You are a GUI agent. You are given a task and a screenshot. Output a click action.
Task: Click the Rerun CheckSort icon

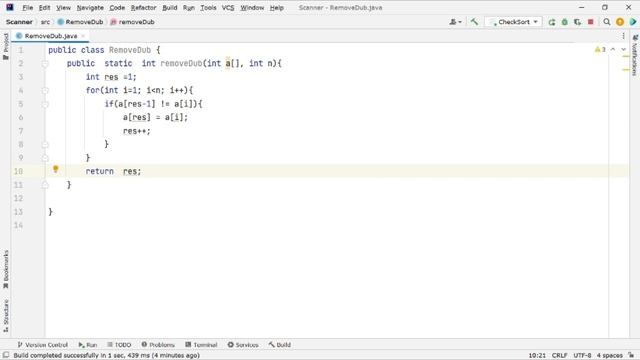click(552, 22)
